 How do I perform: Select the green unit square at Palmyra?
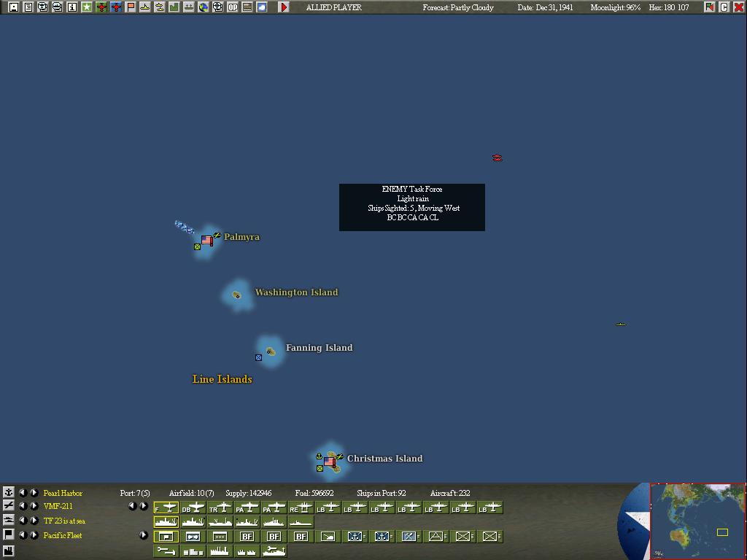(197, 246)
